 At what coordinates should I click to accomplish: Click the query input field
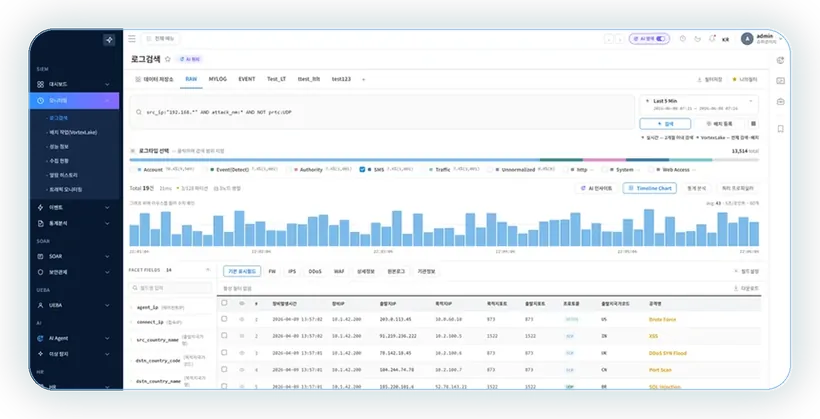382,112
